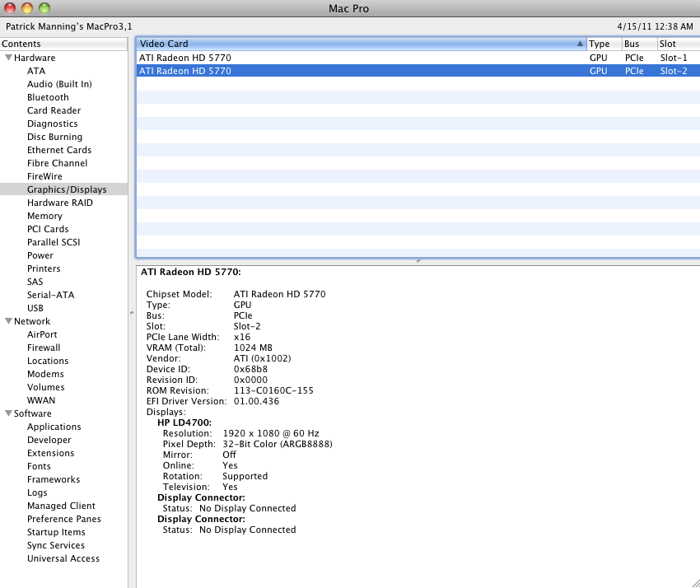
Task: Open Ethernet Cards entry
Action: pyautogui.click(x=59, y=150)
